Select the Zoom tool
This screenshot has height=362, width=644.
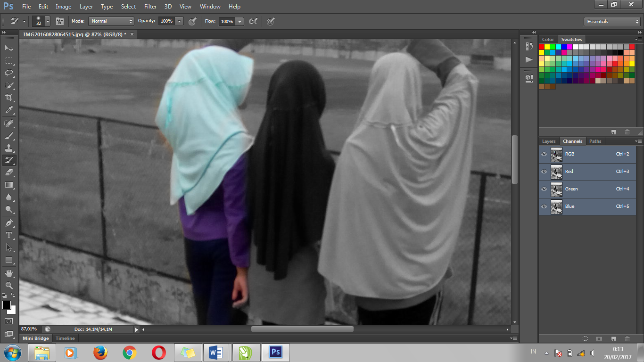(x=9, y=285)
